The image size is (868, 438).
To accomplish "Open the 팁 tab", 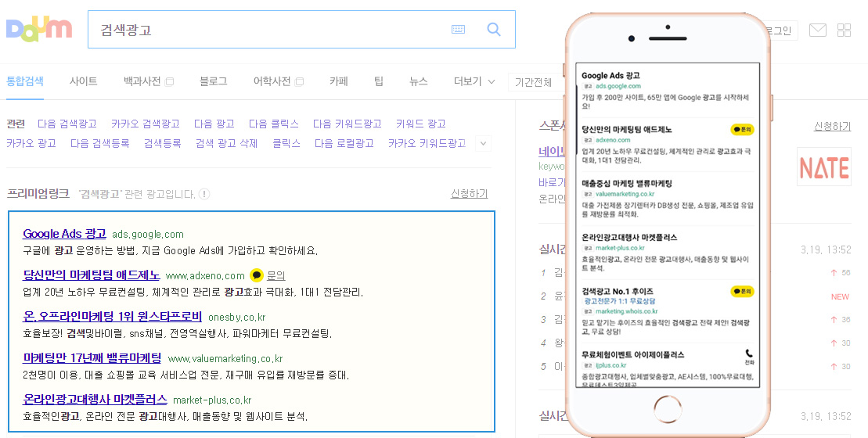I will [x=379, y=81].
